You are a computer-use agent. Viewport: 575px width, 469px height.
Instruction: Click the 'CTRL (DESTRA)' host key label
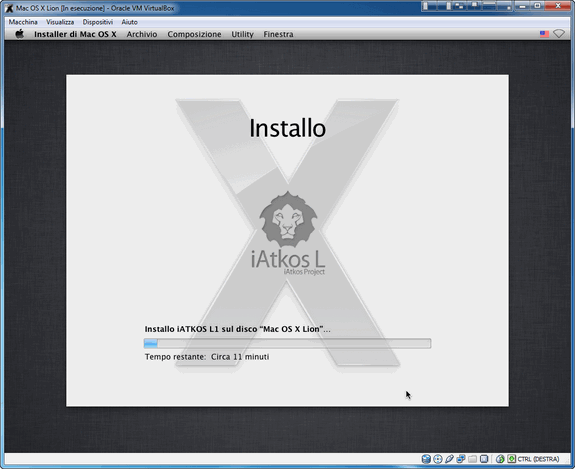pos(538,459)
